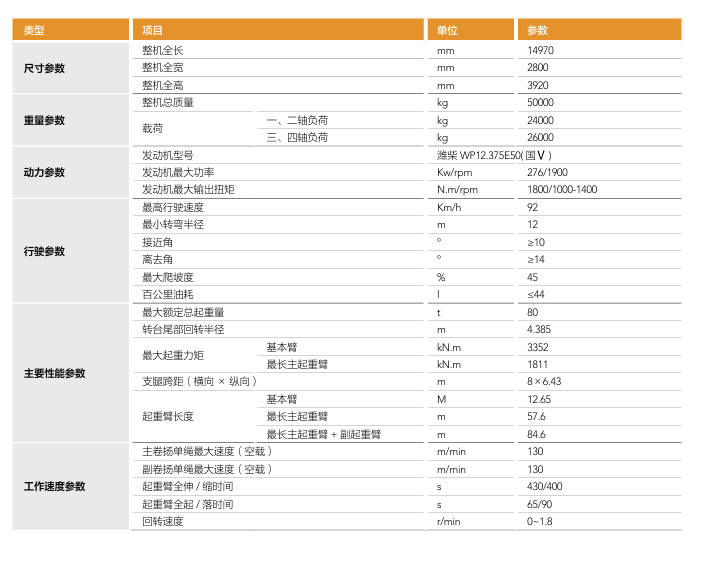Select the 主要性能参数 category cell

tap(71, 373)
